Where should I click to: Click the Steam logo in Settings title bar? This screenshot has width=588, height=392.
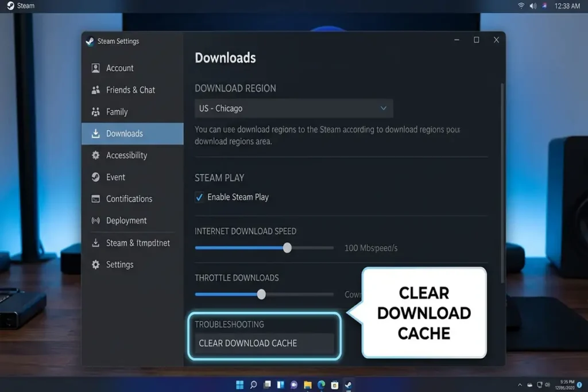(90, 41)
